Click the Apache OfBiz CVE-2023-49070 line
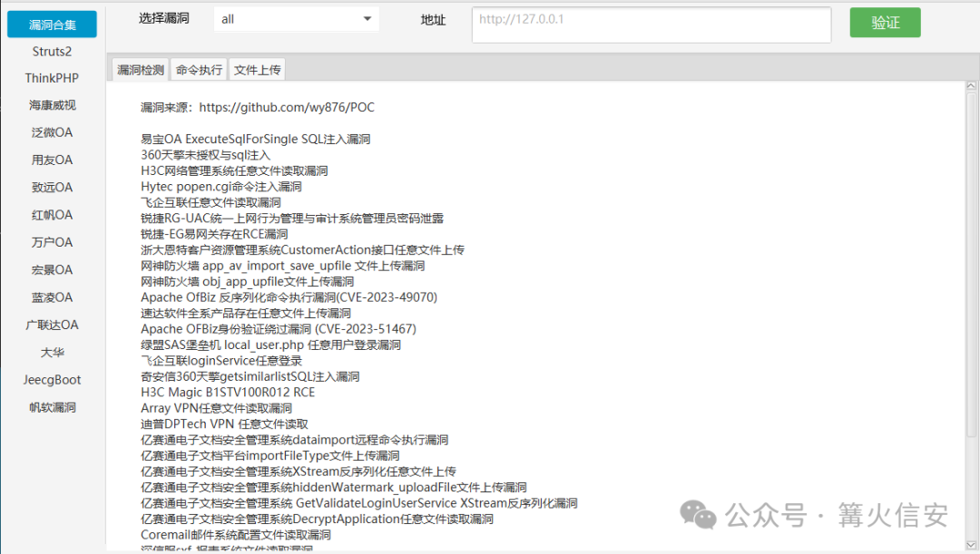The height and width of the screenshot is (554, 980). tap(289, 297)
